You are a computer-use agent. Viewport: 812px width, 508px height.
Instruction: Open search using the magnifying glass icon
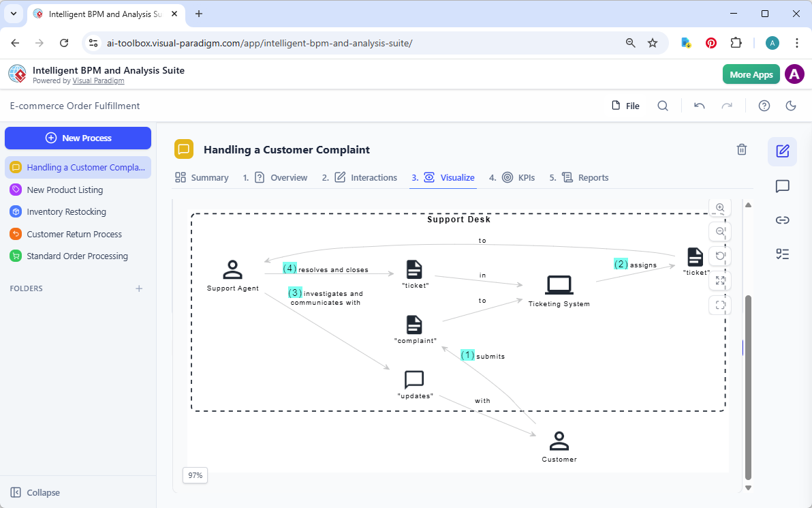pos(663,106)
